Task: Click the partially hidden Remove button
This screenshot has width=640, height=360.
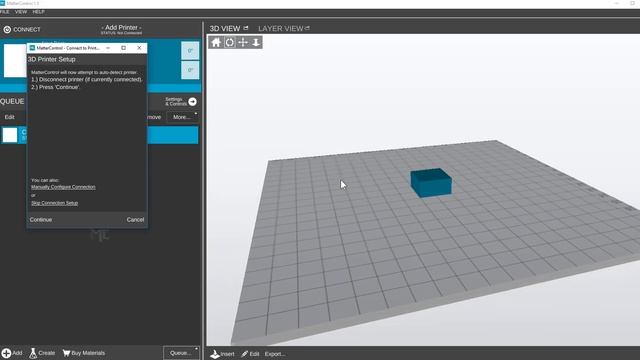Action: point(155,117)
